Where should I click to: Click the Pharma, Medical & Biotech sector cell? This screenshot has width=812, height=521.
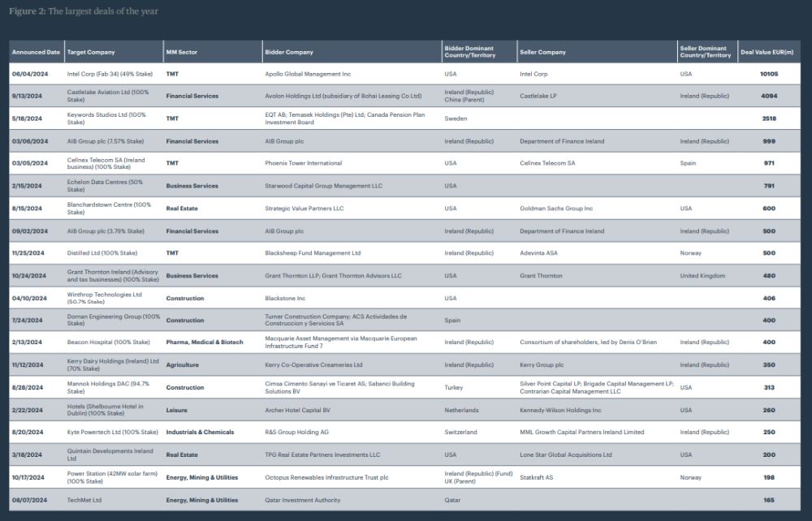pos(205,342)
